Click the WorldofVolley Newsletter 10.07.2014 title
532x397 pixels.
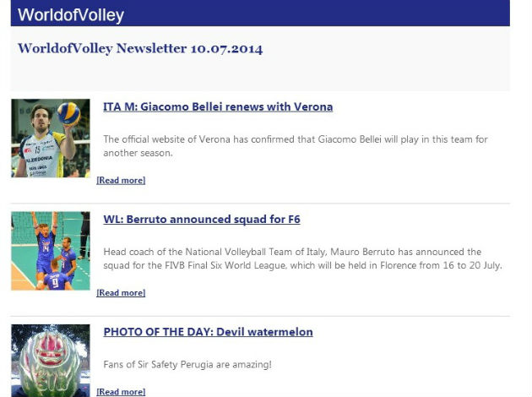pyautogui.click(x=140, y=49)
